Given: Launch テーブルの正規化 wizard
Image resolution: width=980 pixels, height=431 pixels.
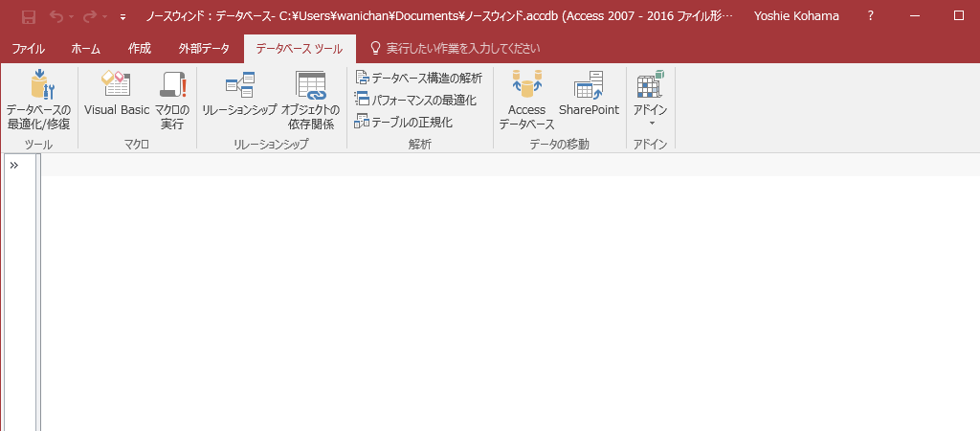Looking at the screenshot, I should click(404, 122).
